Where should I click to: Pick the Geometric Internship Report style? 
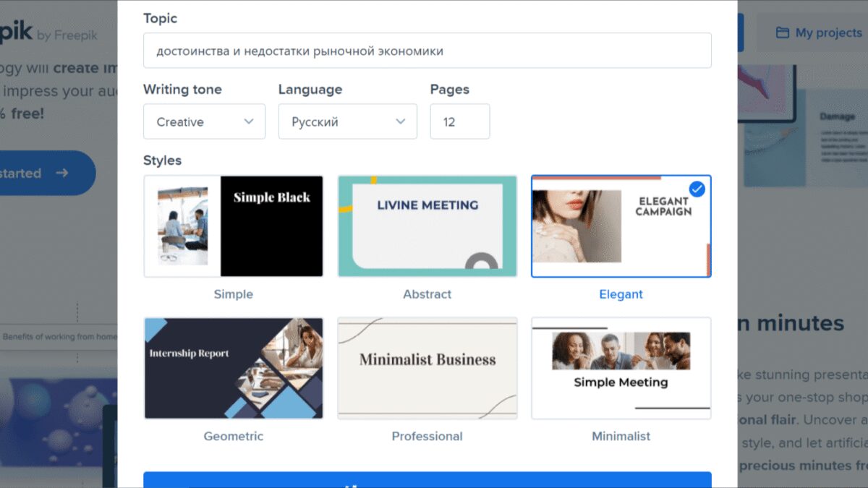(x=234, y=368)
